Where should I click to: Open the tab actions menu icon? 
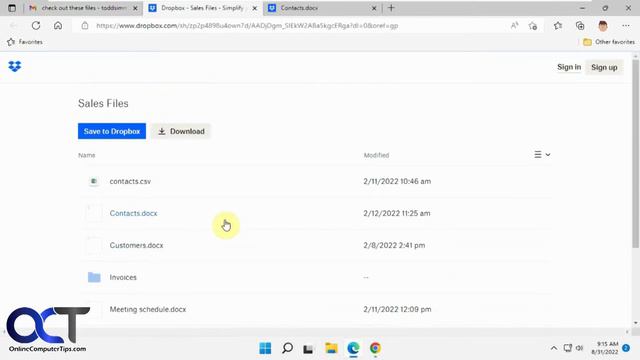(12, 8)
